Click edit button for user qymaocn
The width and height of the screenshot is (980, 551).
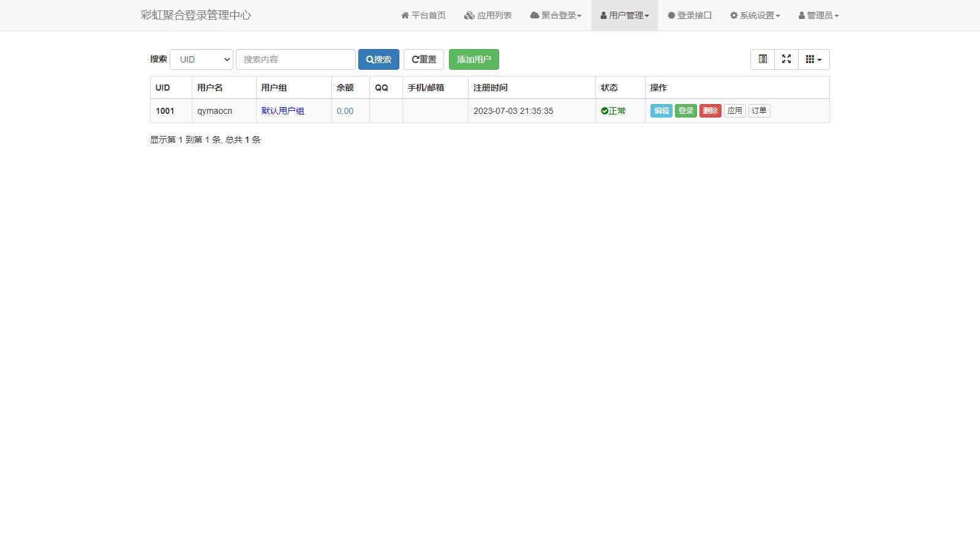click(x=661, y=111)
